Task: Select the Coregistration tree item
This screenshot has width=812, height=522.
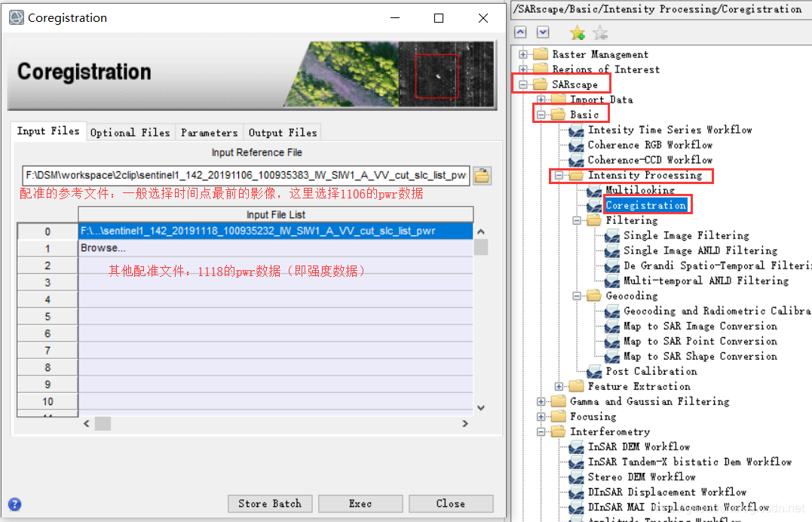Action: coord(646,205)
